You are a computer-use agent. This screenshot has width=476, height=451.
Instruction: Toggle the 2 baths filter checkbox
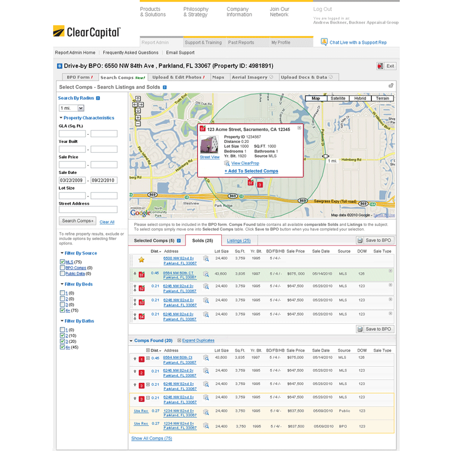(x=62, y=336)
